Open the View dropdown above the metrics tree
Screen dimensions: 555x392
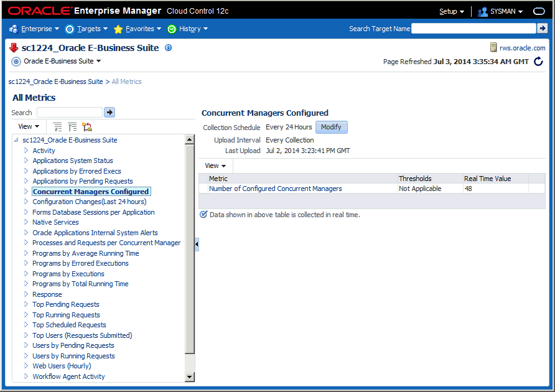pyautogui.click(x=29, y=126)
